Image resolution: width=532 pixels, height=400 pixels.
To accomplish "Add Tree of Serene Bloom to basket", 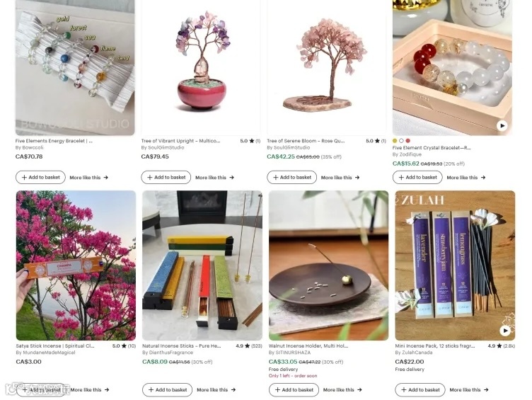I will pos(291,177).
